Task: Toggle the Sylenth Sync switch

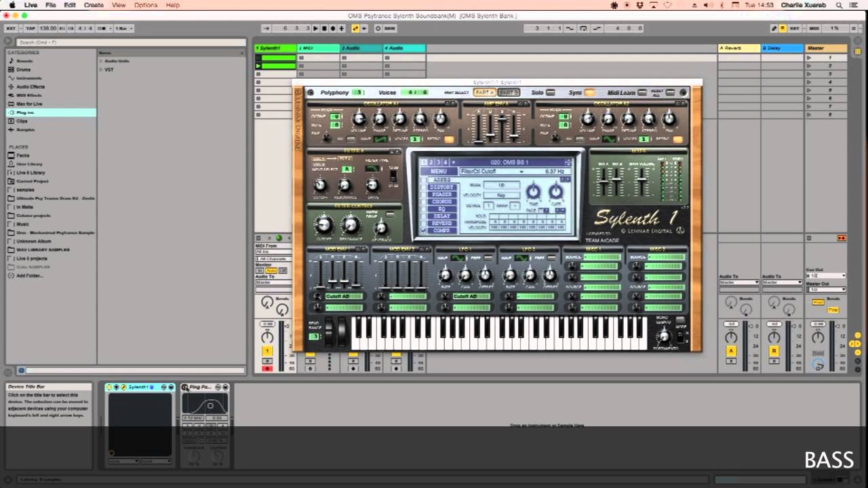Action: (x=589, y=92)
